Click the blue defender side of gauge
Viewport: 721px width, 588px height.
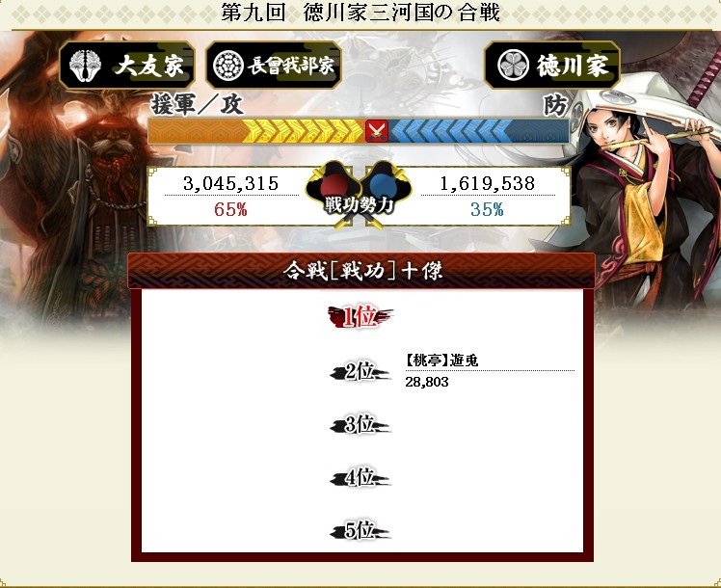pos(478,131)
